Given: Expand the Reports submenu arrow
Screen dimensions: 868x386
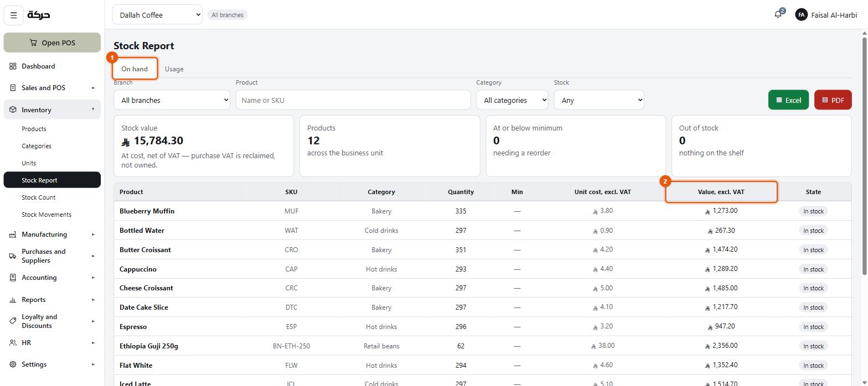Looking at the screenshot, I should 93,300.
